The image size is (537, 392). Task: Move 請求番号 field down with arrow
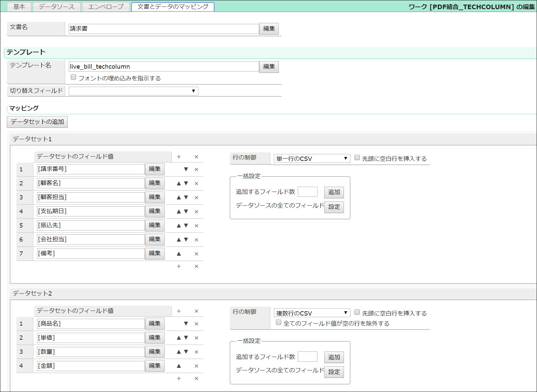point(186,169)
